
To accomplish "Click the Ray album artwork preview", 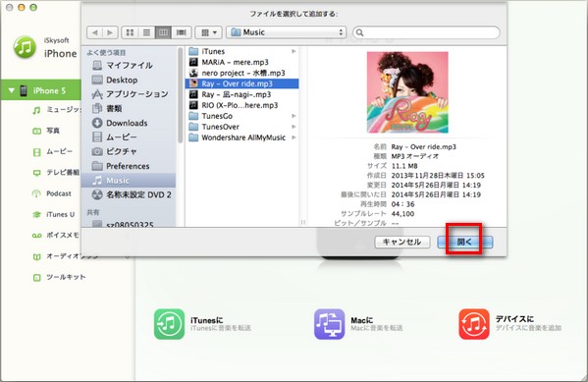I will pos(407,92).
